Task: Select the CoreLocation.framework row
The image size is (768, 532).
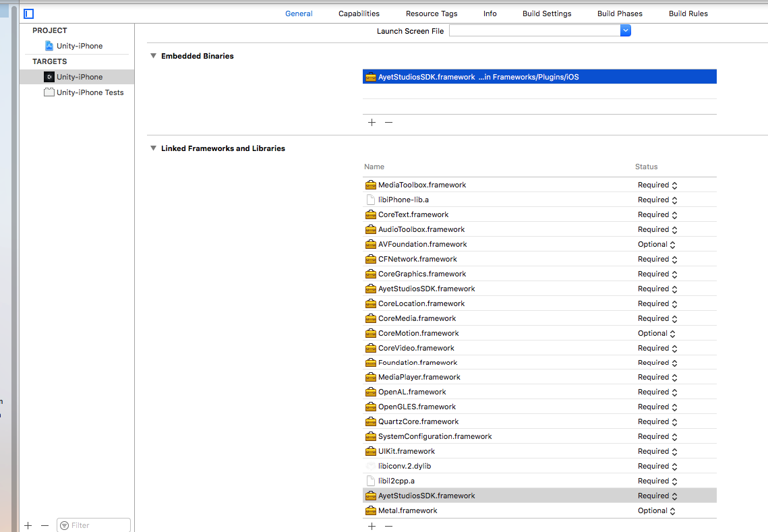Action: coord(539,303)
